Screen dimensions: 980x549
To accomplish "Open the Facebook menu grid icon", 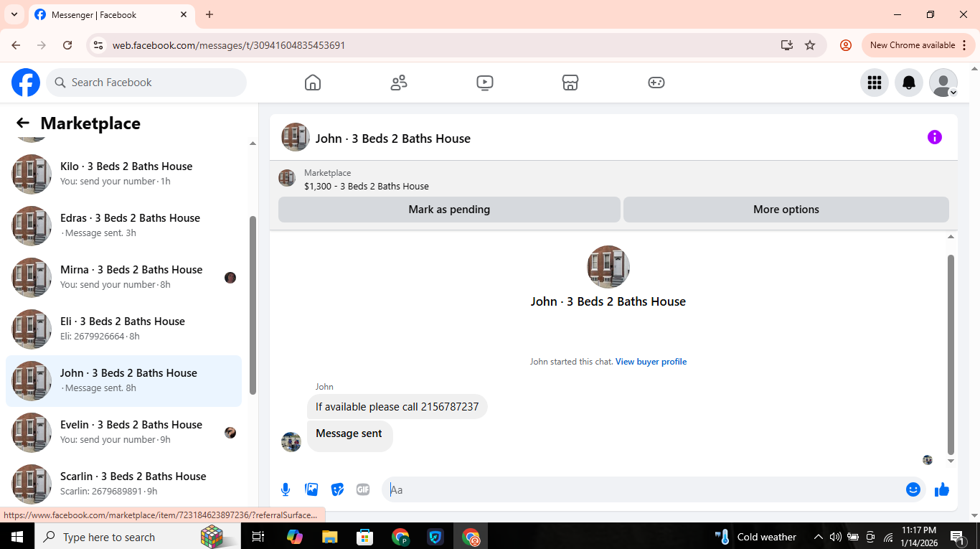I will click(x=875, y=83).
